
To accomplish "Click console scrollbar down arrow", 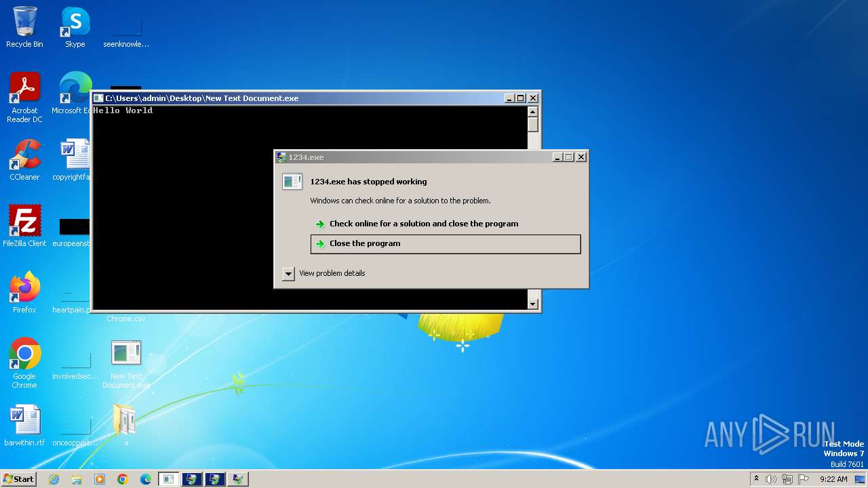I will pyautogui.click(x=533, y=305).
